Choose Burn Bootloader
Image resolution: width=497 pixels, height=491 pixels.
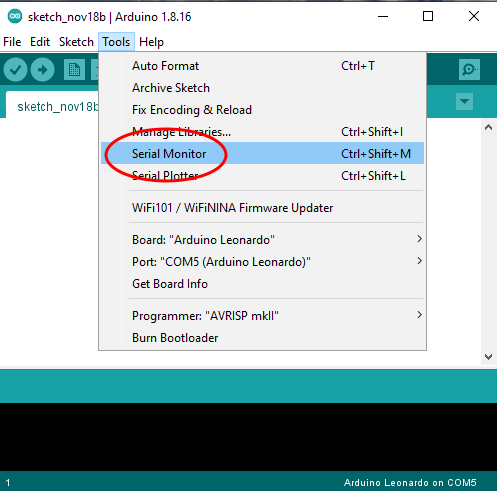(x=262, y=338)
